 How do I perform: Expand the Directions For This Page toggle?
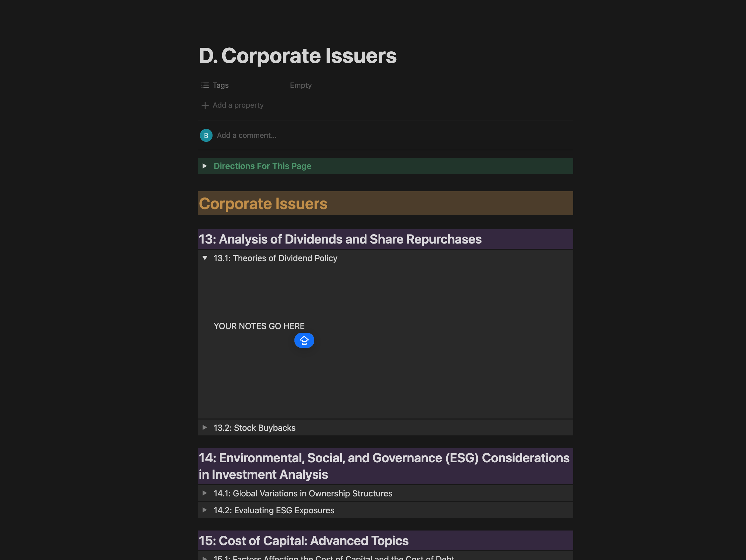tap(205, 166)
